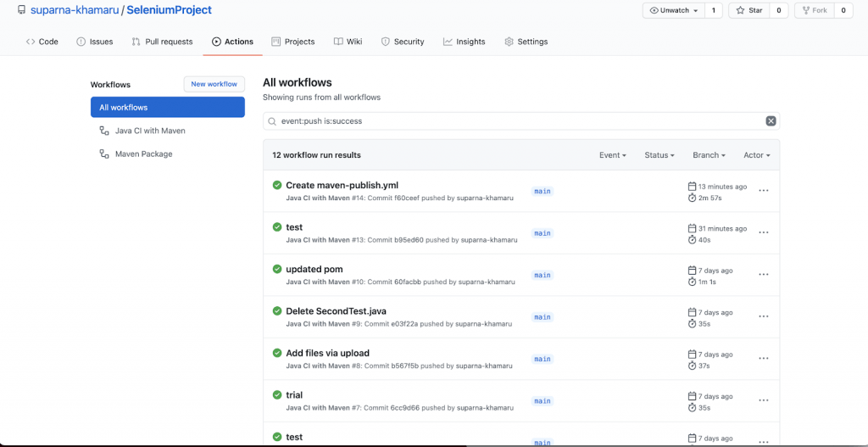Open the three-dot menu for trial run

point(763,400)
